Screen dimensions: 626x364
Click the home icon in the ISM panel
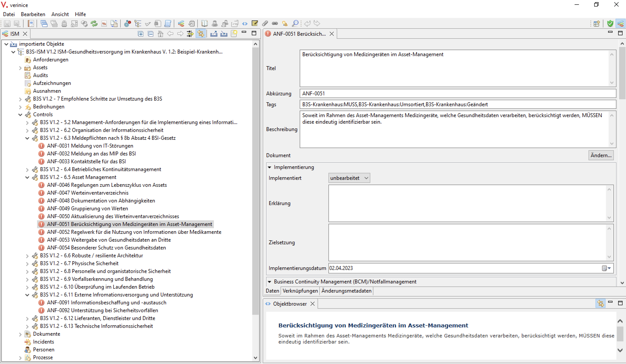161,34
